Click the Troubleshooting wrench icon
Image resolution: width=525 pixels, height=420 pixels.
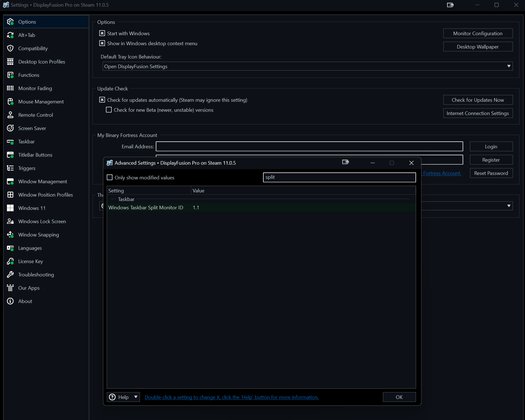[x=10, y=275]
